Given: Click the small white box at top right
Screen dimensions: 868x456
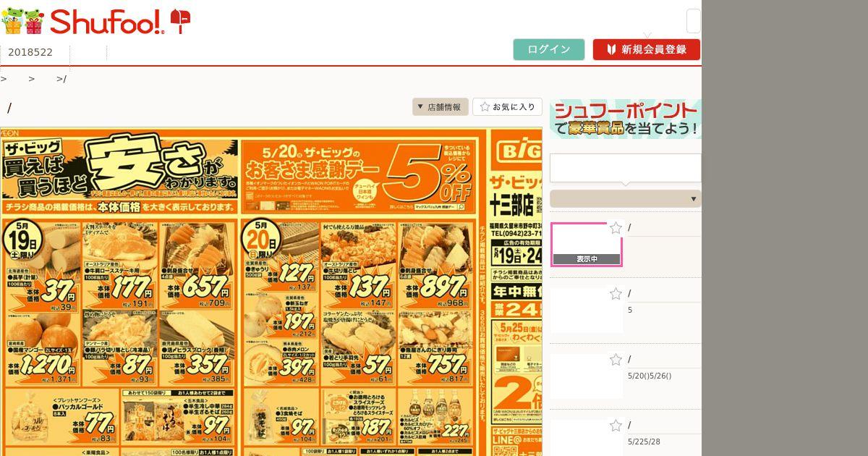Looking at the screenshot, I should tap(693, 21).
